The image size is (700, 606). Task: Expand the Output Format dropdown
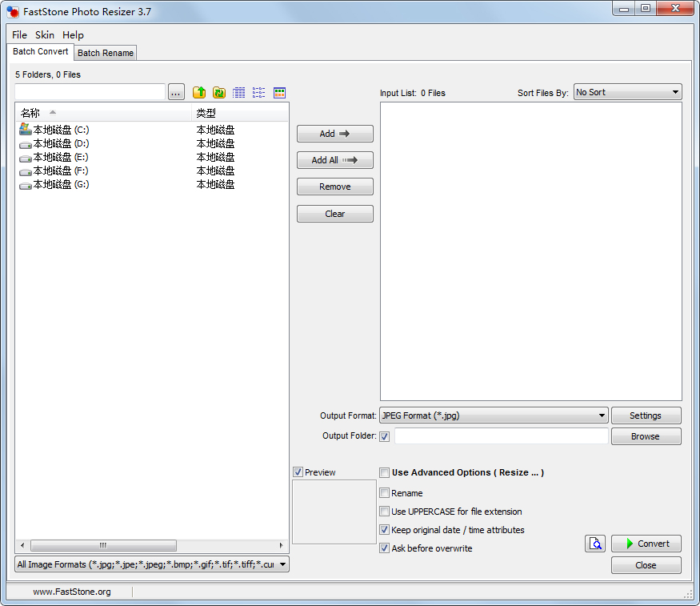click(494, 415)
